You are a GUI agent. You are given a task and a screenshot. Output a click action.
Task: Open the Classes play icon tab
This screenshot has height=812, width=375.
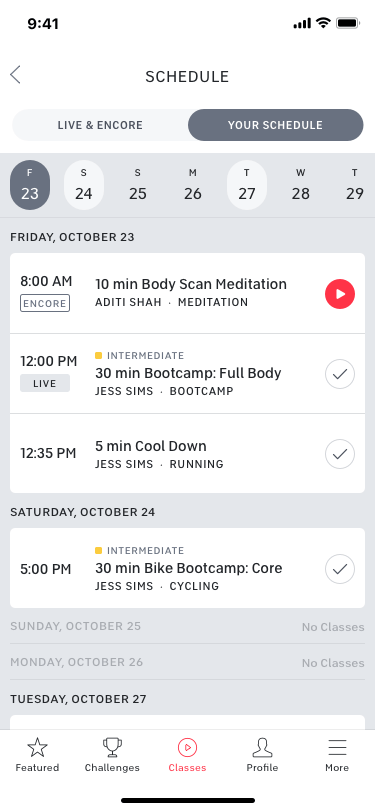coord(188,755)
